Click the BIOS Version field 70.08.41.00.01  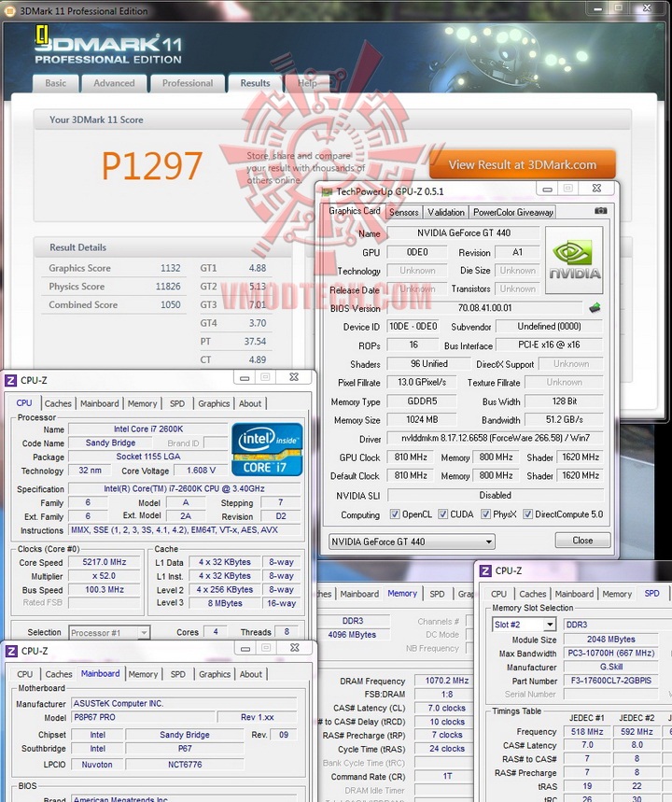[484, 308]
